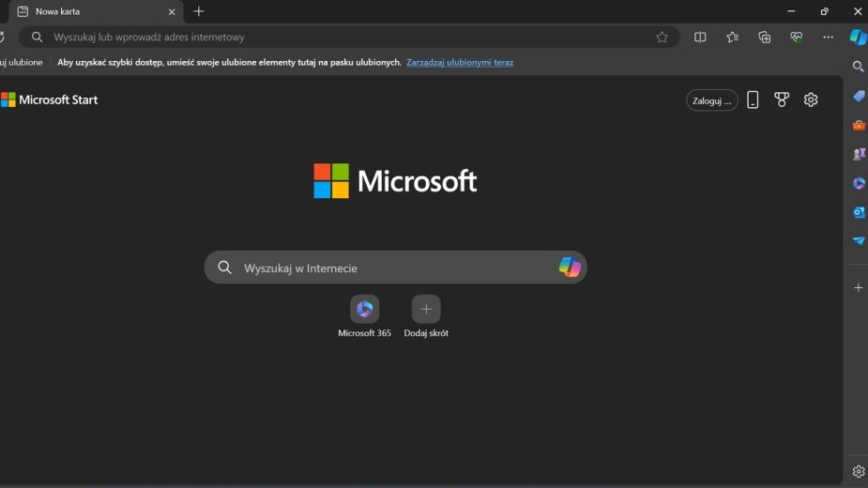Open the Microsoft 365 shortcut tile
Screen dimensions: 868x488
coord(364,309)
